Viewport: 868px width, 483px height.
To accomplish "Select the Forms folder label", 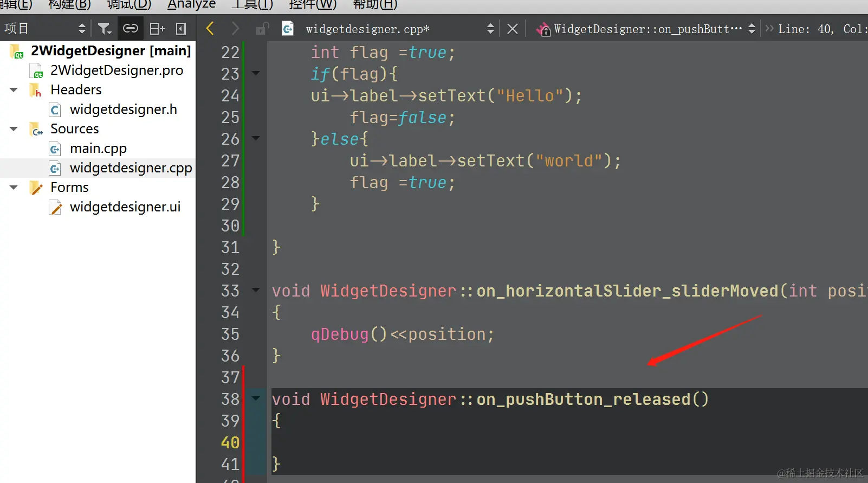I will coord(69,187).
